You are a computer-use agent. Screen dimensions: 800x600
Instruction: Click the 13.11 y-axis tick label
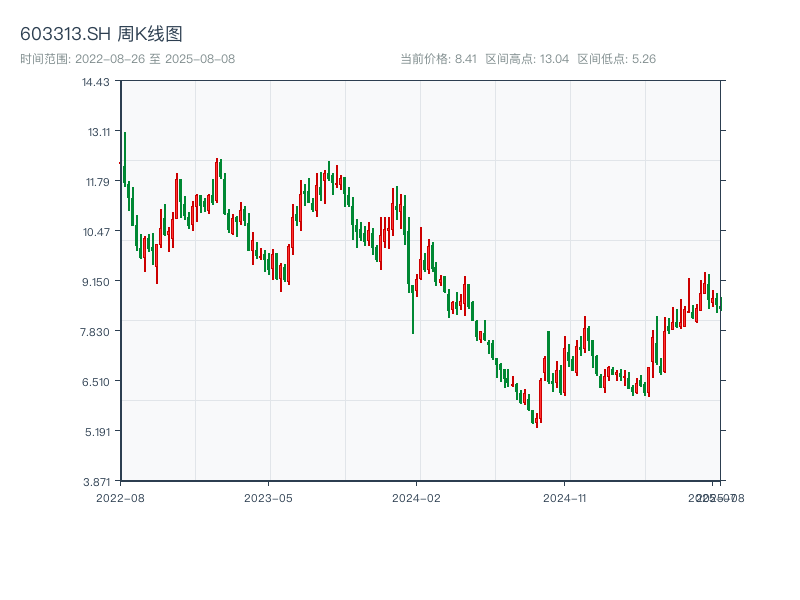pos(96,132)
